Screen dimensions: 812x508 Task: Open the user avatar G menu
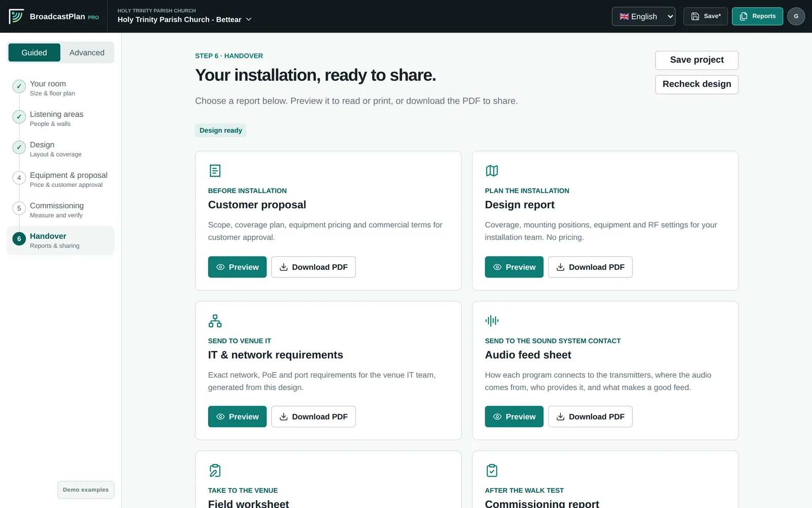point(796,16)
